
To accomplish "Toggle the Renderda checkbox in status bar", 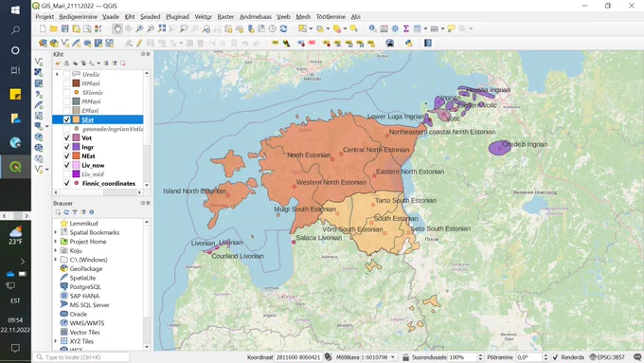I will click(x=555, y=357).
